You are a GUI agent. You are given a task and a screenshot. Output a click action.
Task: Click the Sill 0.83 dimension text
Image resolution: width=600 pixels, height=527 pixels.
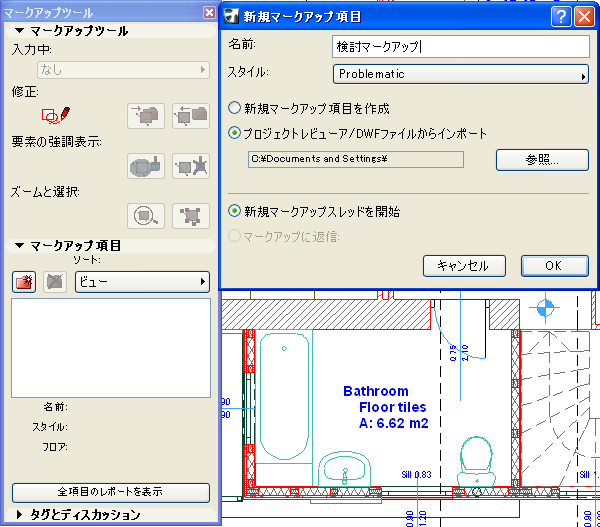click(416, 475)
